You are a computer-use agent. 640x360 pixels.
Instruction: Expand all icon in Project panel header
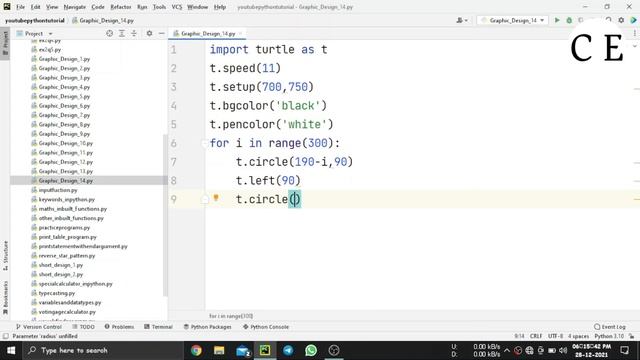pos(122,33)
